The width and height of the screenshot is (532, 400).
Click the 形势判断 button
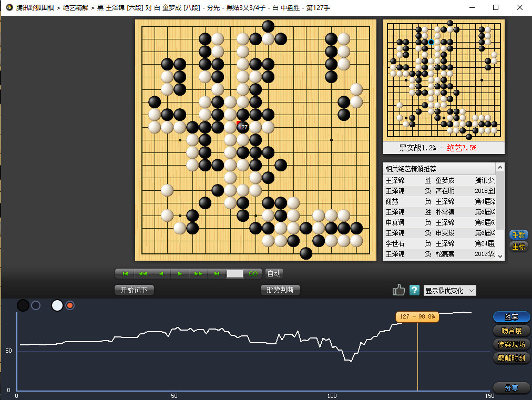click(x=280, y=290)
